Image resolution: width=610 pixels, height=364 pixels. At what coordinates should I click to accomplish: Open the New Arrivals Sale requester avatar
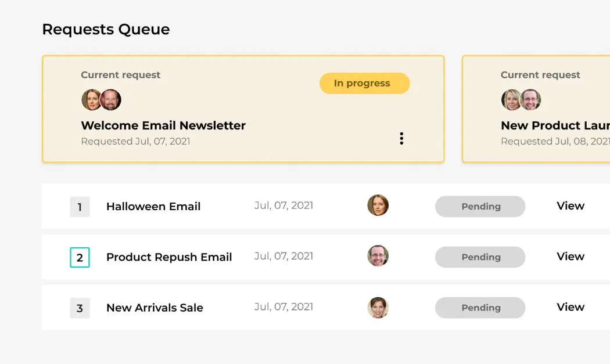tap(378, 308)
